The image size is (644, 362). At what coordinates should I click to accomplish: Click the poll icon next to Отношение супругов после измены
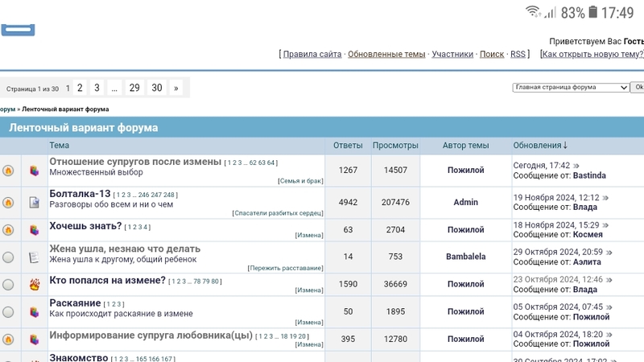tap(34, 171)
